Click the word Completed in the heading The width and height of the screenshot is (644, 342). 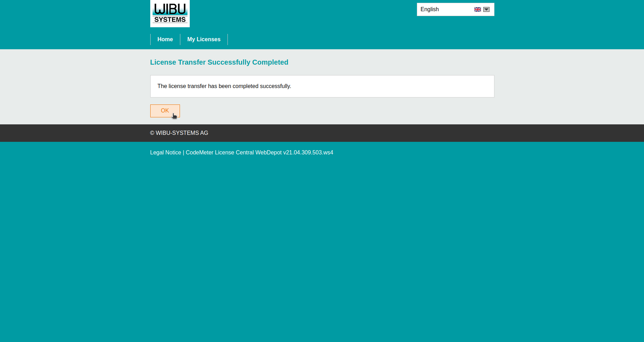click(x=270, y=63)
